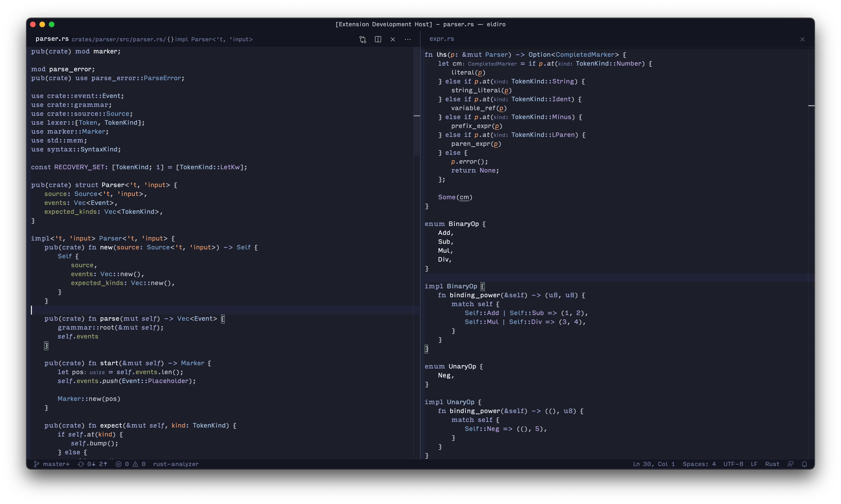This screenshot has height=504, width=841.
Task: Change UTF-8 file encoding
Action: (733, 464)
